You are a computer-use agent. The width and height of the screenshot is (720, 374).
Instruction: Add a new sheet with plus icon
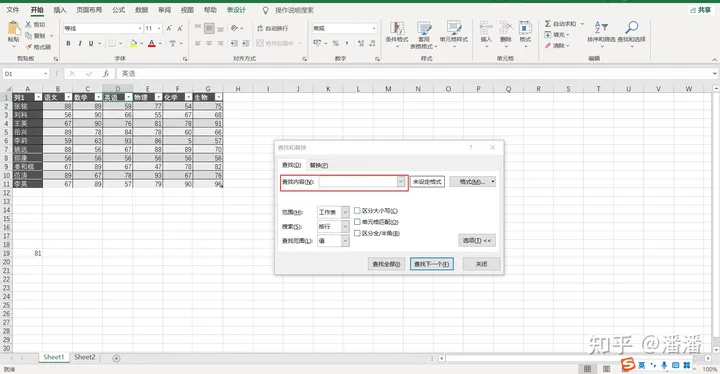[x=117, y=358]
